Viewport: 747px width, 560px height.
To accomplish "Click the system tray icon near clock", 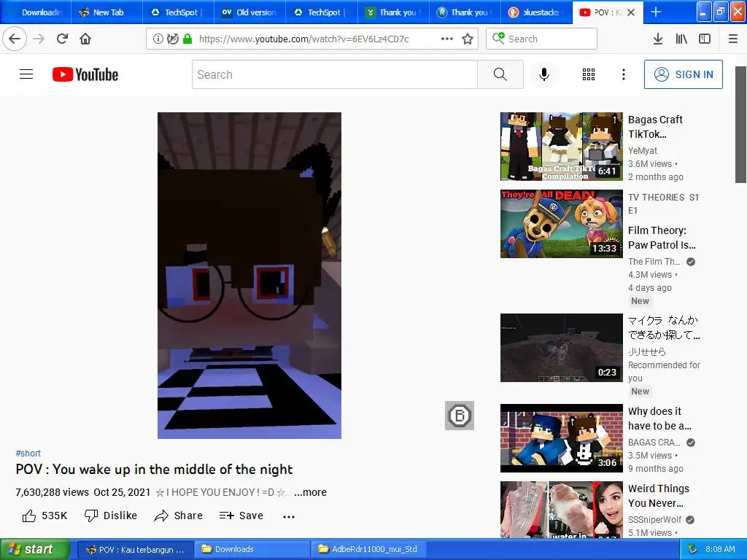I will click(693, 550).
